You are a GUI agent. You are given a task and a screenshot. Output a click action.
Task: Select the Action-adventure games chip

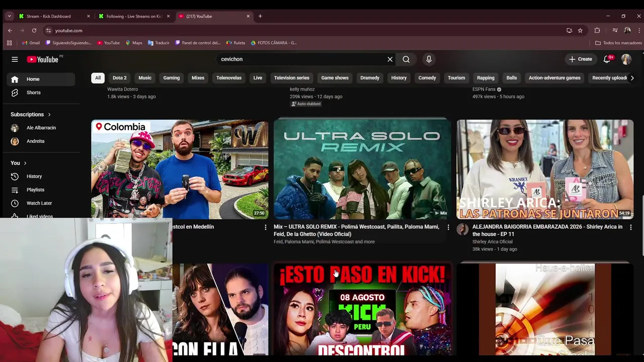(554, 78)
